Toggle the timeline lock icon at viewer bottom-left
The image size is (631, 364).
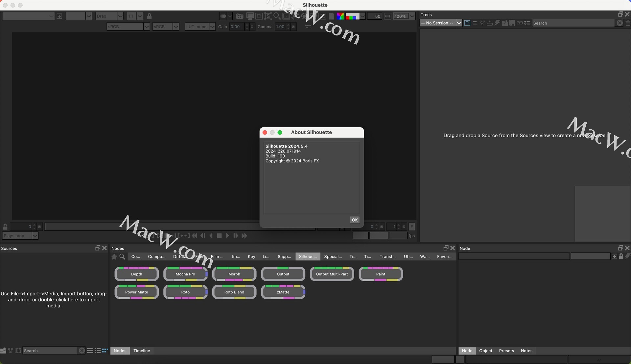5,226
